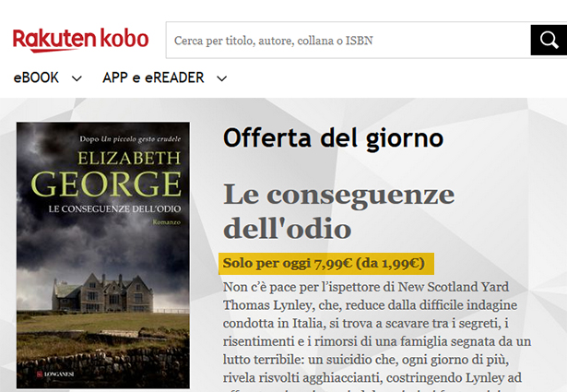Image resolution: width=567 pixels, height=392 pixels.
Task: Click the Elizabeth George author name on cover
Action: (106, 173)
